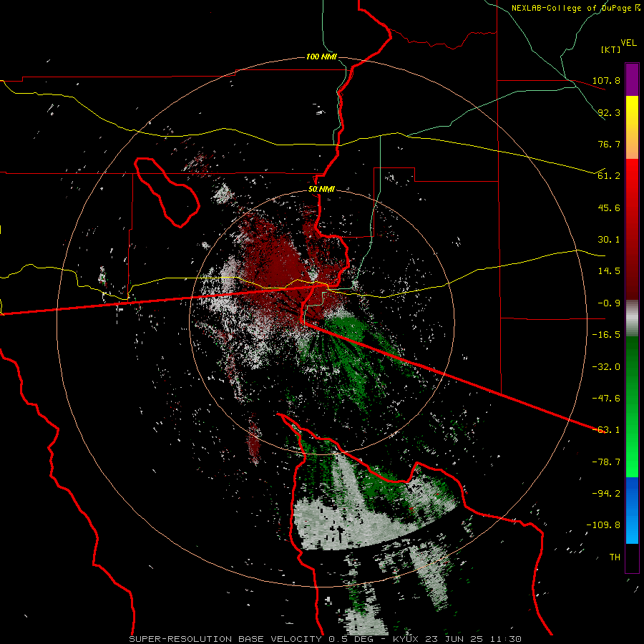Click the -0.9 legend value
Image resolution: width=644 pixels, height=644 pixels.
(609, 303)
